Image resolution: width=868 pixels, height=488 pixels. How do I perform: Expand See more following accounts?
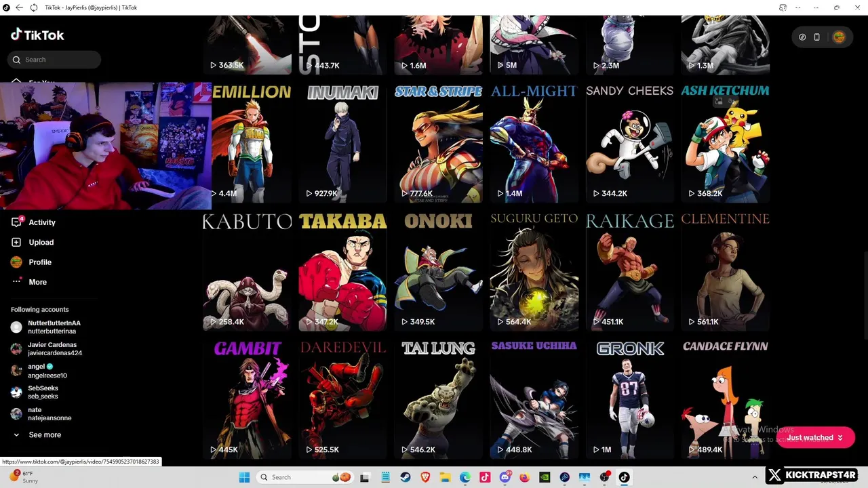37,434
